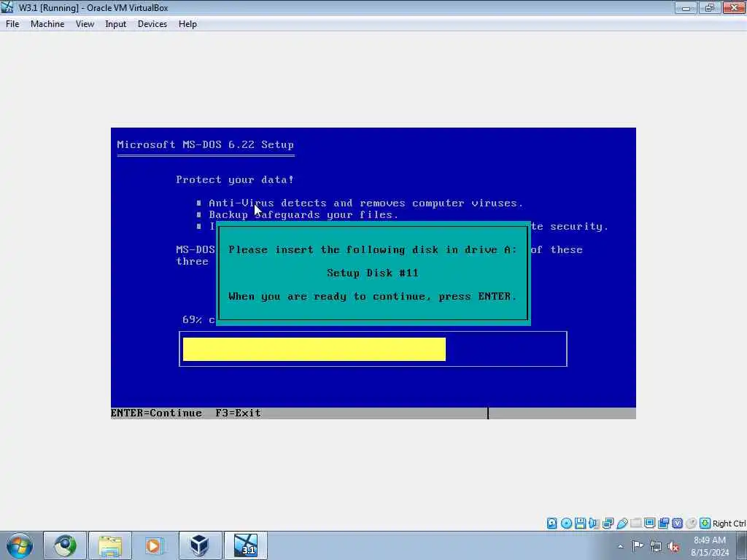747x560 pixels.
Task: Click "F3=Exit" in the status line
Action: point(238,413)
